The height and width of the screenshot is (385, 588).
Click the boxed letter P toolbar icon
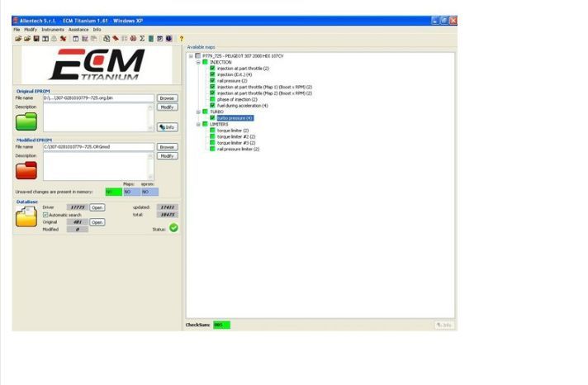pyautogui.click(x=160, y=39)
